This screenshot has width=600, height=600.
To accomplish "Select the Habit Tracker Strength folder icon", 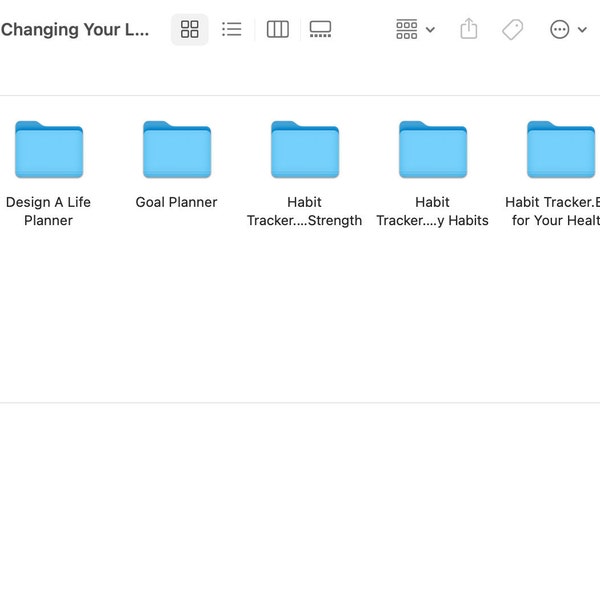I will (x=305, y=149).
